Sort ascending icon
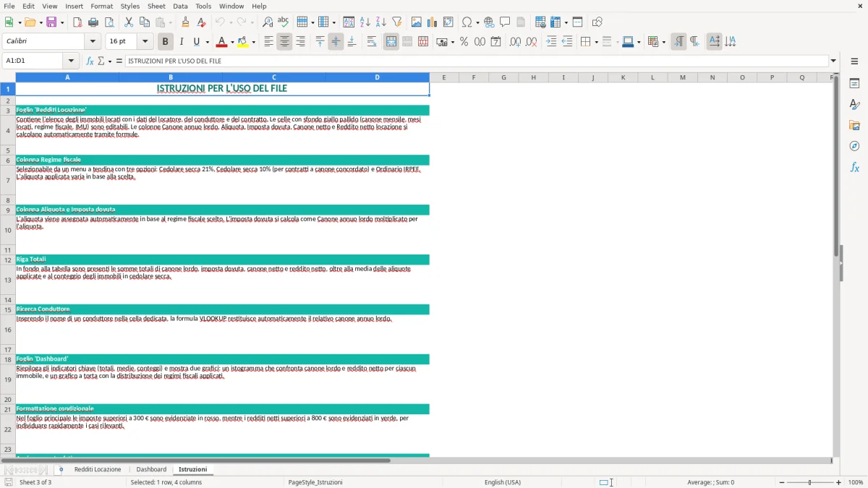The width and height of the screenshot is (868, 488). [x=365, y=22]
